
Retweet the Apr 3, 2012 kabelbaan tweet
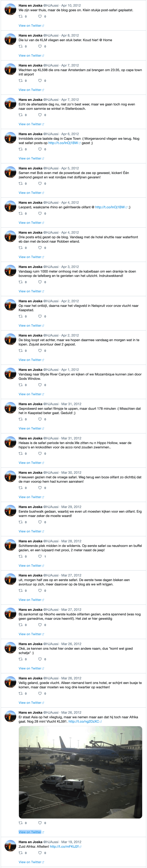click(21, 282)
